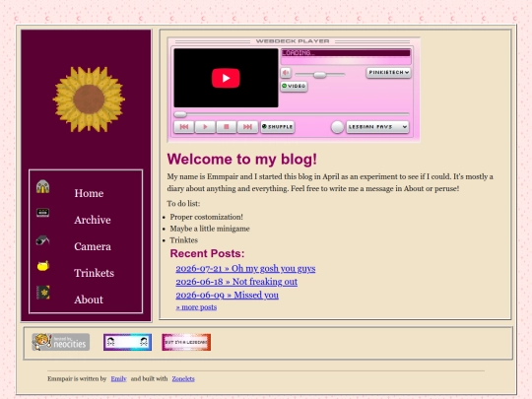Click the yellow pot icon beside Trinkets
532x399 pixels.
pos(43,266)
